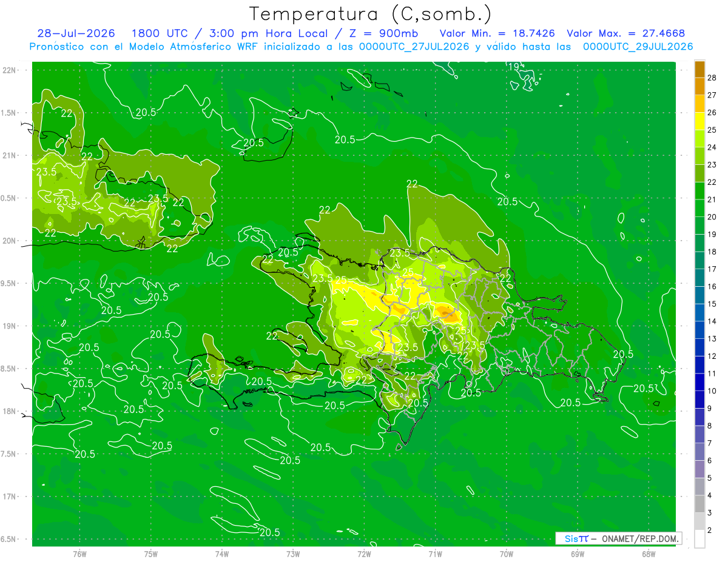Click the '19' contour label on map

(x=513, y=67)
